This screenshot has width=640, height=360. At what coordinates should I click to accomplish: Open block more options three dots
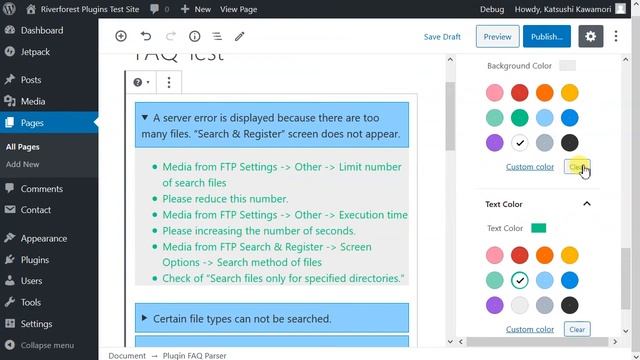169,82
